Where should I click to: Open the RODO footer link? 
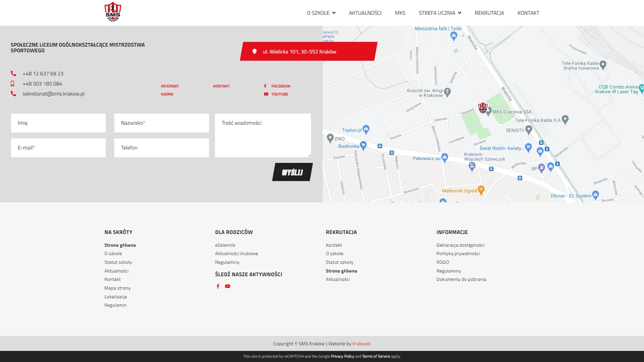[x=442, y=262]
